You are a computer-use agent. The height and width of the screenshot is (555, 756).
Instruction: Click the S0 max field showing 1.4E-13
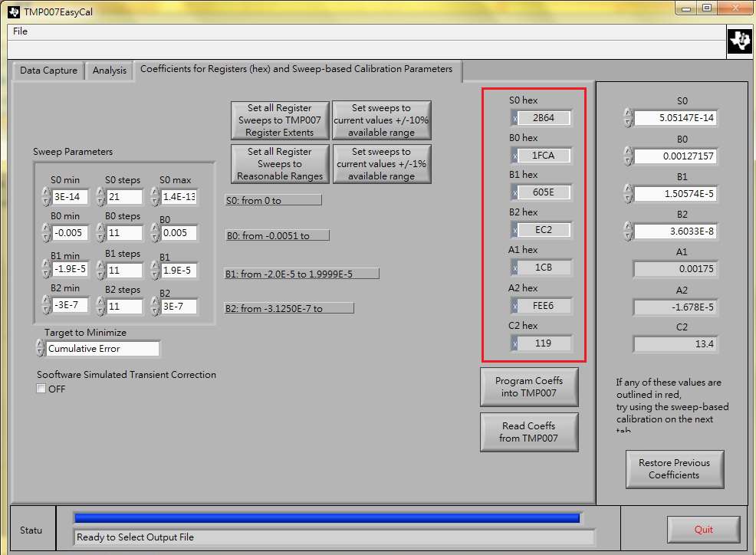179,197
